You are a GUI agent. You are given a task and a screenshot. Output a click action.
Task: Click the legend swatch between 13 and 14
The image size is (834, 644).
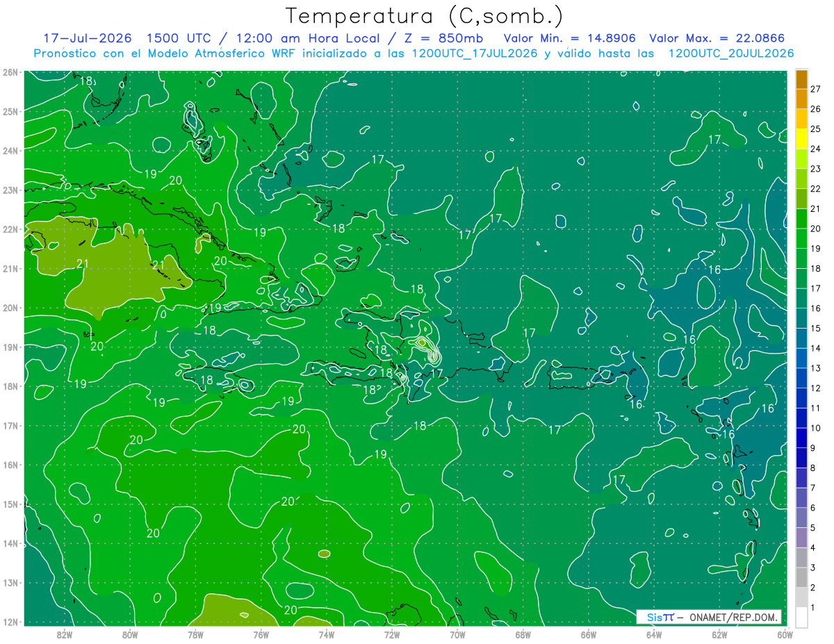point(801,358)
